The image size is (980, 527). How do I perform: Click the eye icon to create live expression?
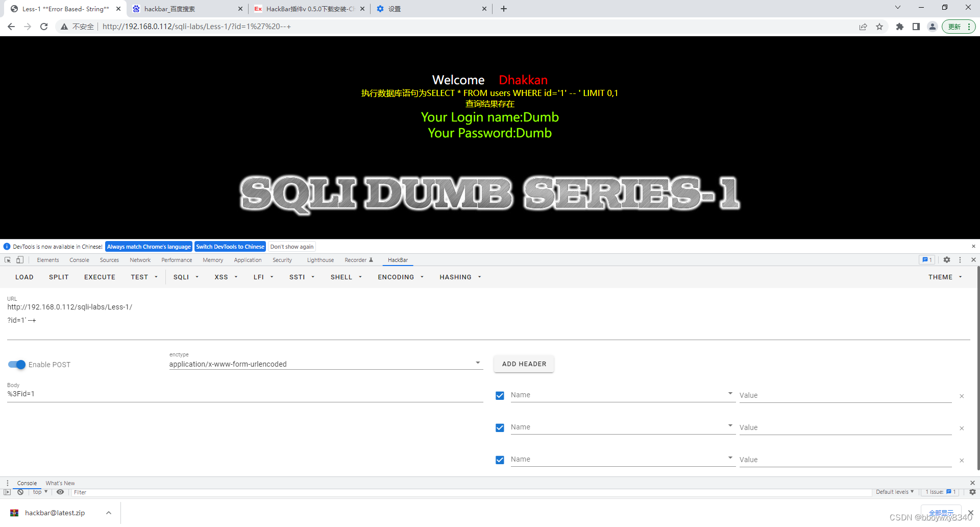coord(60,492)
